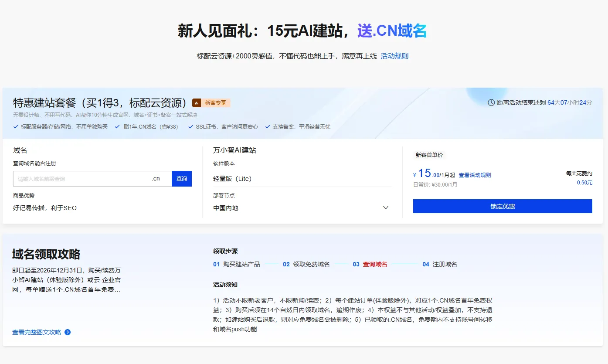Click the 领取步骤 heading
Viewport: 608px width, 364px height.
point(225,251)
